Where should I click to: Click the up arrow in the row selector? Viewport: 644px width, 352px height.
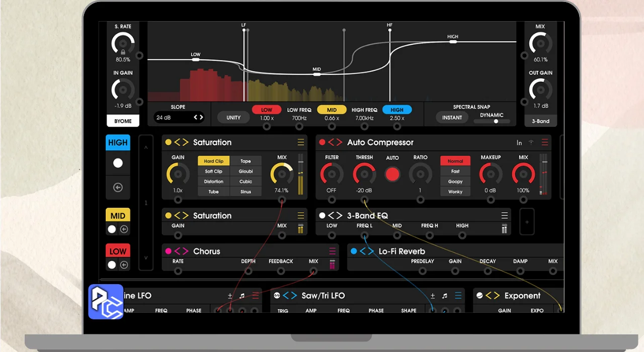pos(146,148)
